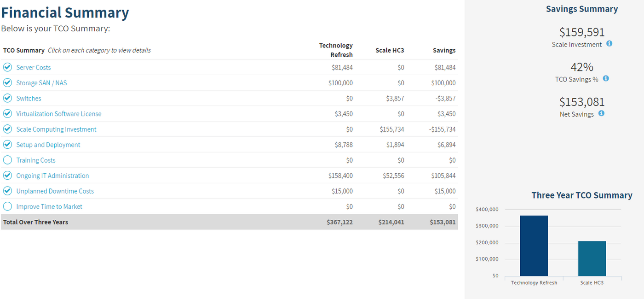644x299 pixels.
Task: Uncheck the Server Costs checkmark icon
Action: 7,67
